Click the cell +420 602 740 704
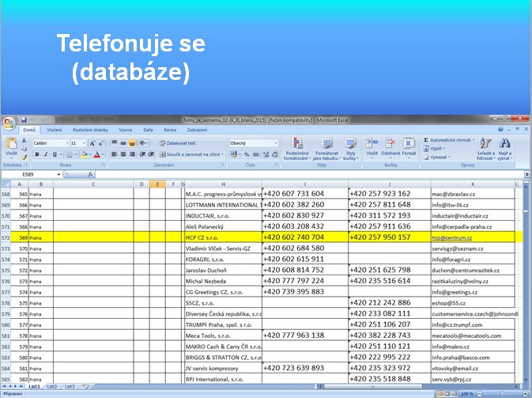The image size is (532, 398). (x=305, y=237)
